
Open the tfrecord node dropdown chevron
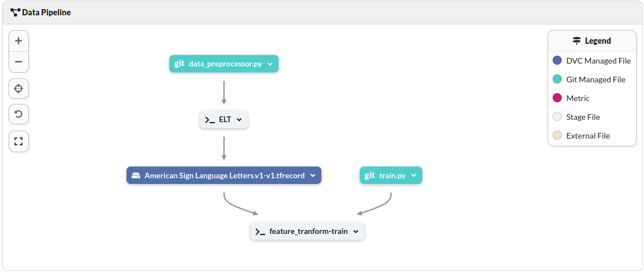(313, 176)
